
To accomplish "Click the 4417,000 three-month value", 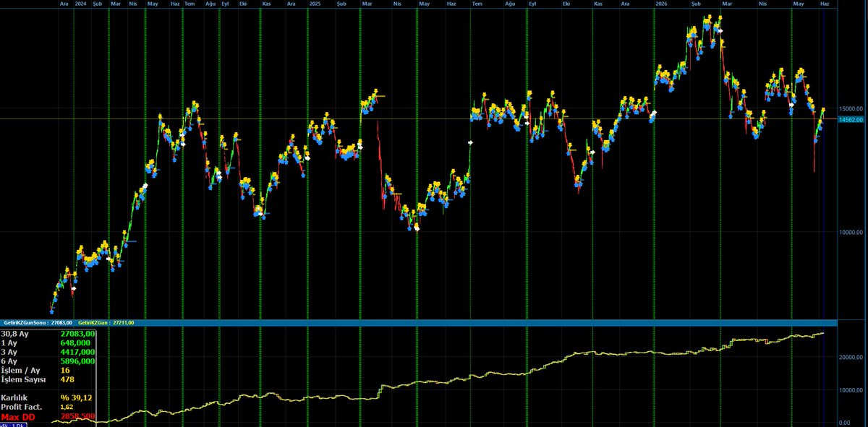I will tap(79, 352).
